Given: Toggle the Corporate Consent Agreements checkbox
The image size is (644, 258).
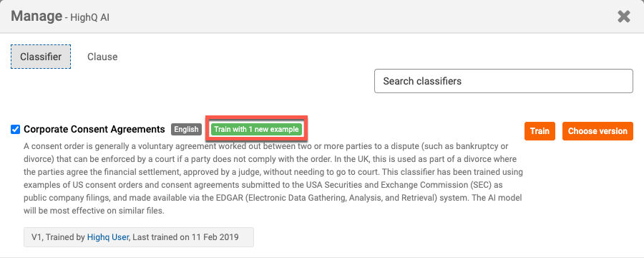Looking at the screenshot, I should pos(15,130).
